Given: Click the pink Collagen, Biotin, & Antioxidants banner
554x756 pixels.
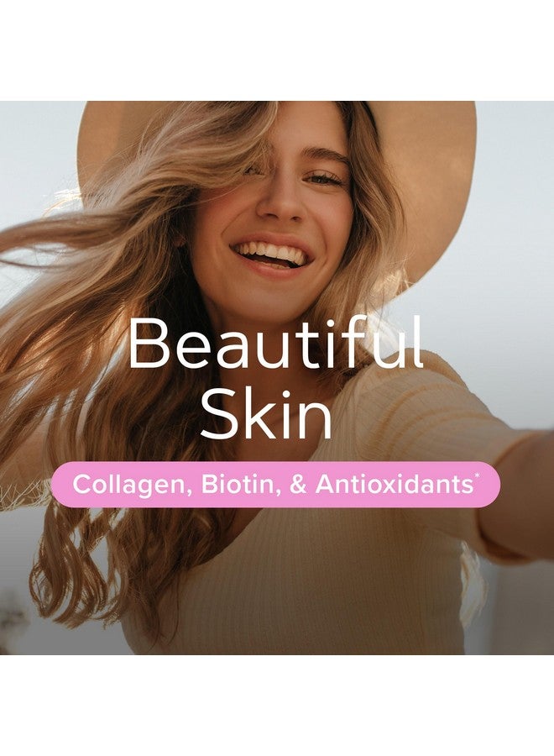Looking at the screenshot, I should click(275, 484).
